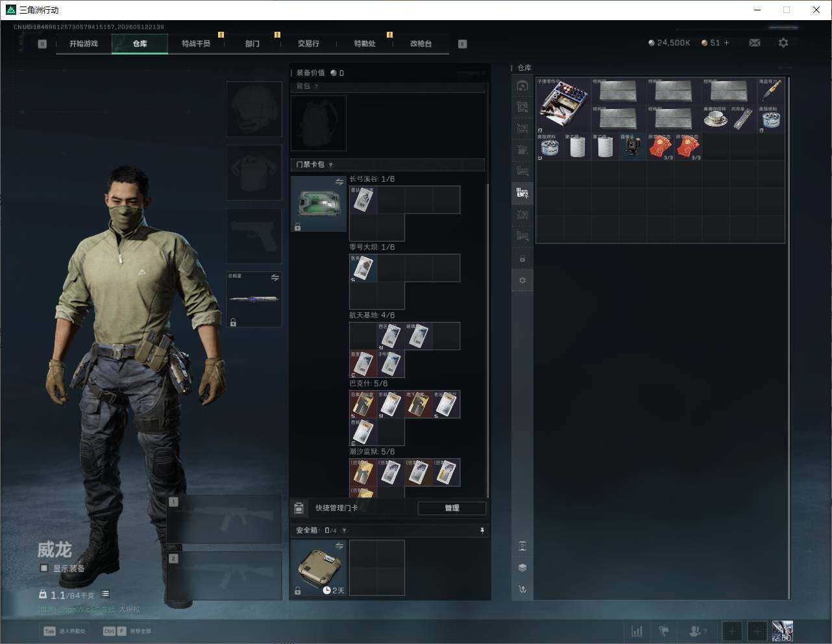Click the 快捷管理门卡 clipboard icon
The width and height of the screenshot is (832, 644).
pos(299,508)
